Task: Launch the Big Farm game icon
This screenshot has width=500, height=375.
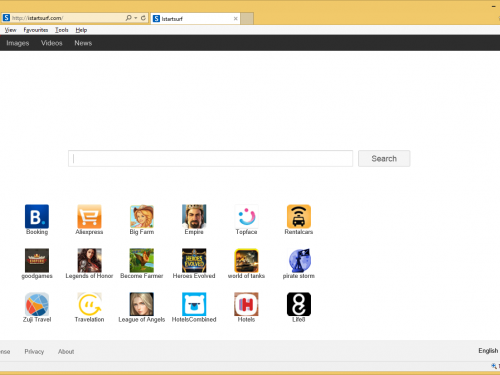Action: click(x=142, y=216)
